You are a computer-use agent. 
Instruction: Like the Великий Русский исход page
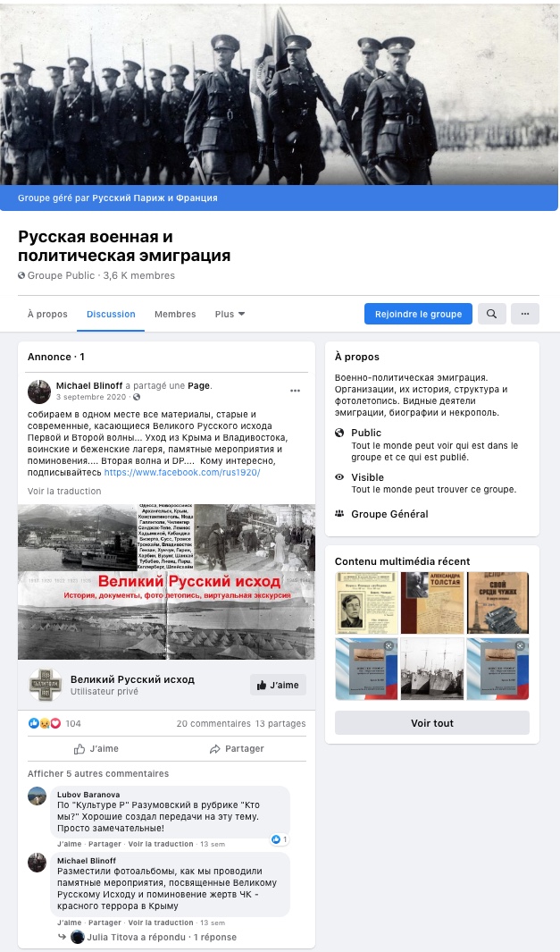point(278,685)
